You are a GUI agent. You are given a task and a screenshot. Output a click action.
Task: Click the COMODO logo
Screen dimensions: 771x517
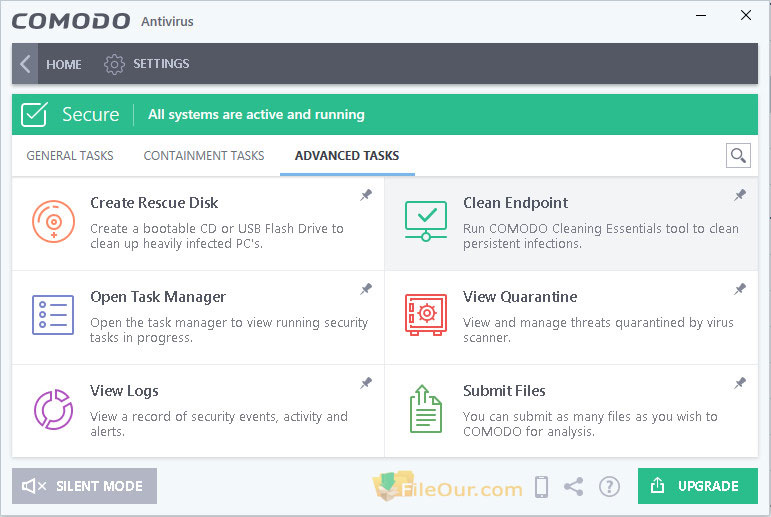(x=71, y=21)
